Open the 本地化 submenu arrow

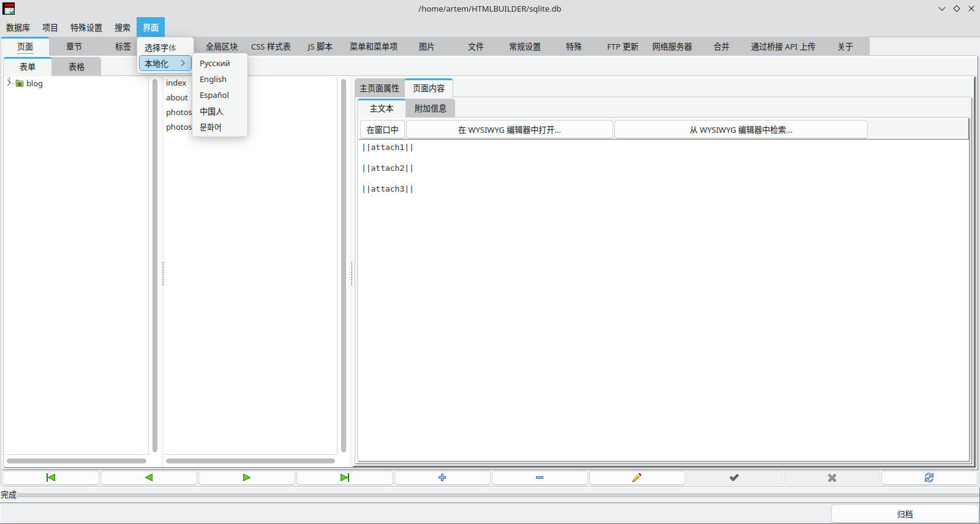click(183, 63)
